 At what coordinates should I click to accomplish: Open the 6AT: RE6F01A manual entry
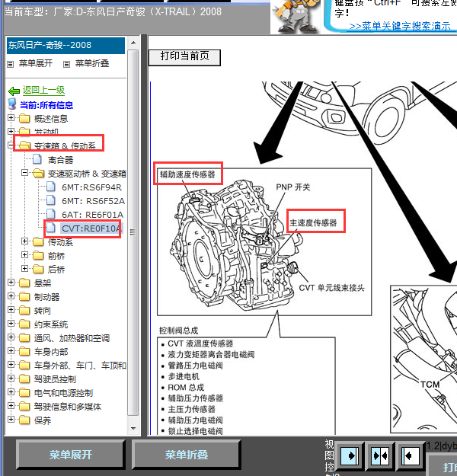pos(93,215)
